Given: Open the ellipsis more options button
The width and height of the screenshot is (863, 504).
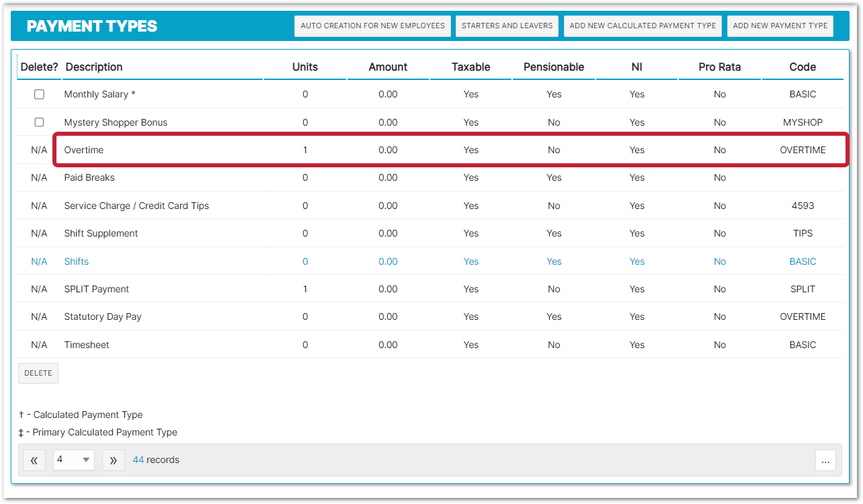Looking at the screenshot, I should [x=825, y=460].
